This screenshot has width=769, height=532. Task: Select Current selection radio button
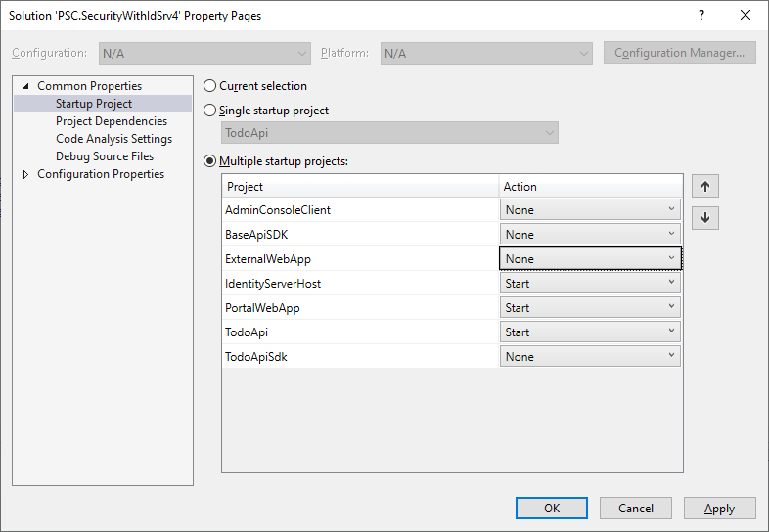click(210, 86)
